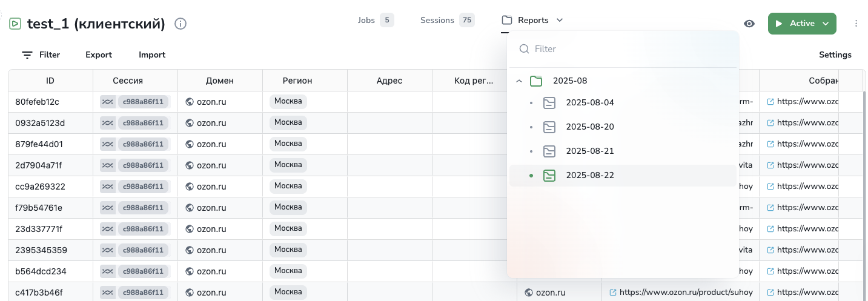Collapse the 2025-08 folder chevron
Image resolution: width=868 pixels, height=301 pixels.
[x=519, y=81]
